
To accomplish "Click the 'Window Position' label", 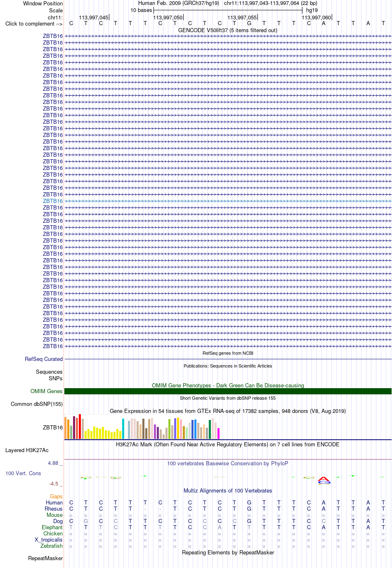I will [43, 3].
